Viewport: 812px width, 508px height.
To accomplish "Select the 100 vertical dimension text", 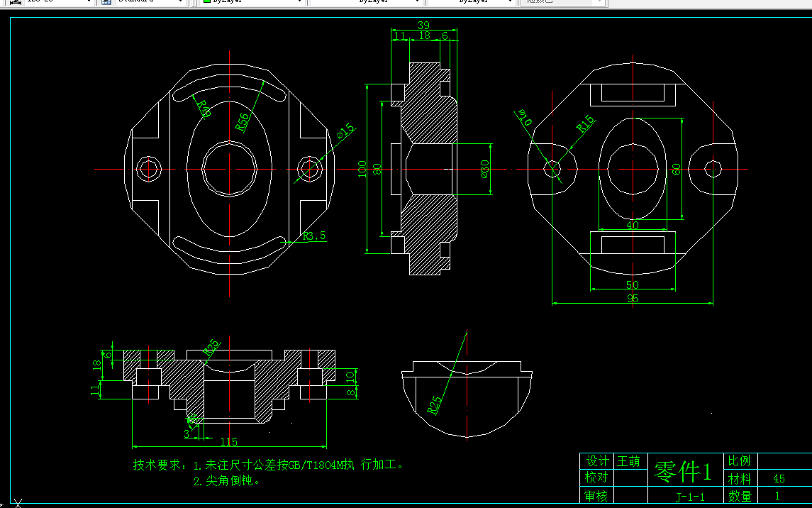I will [x=362, y=169].
